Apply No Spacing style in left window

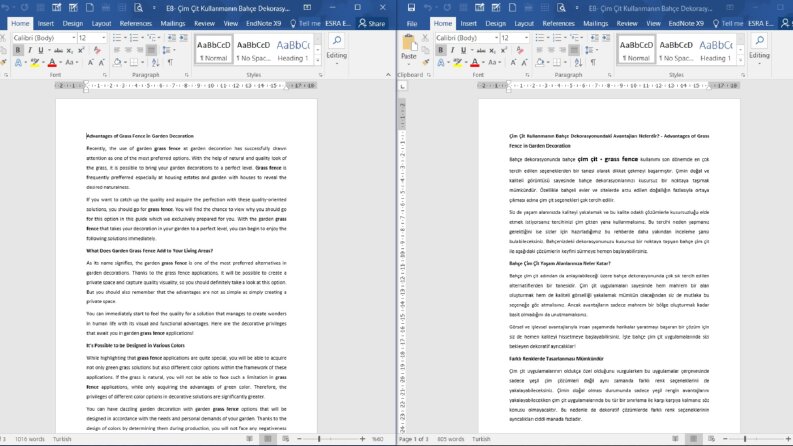pos(253,50)
